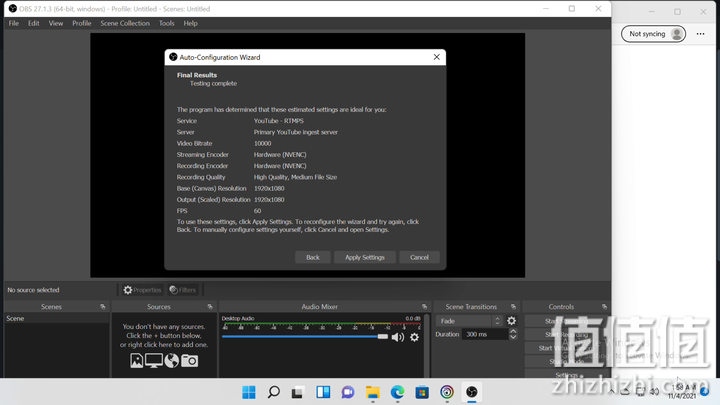Open the Scene Collection menu
Image resolution: width=720 pixels, height=405 pixels.
click(x=125, y=23)
